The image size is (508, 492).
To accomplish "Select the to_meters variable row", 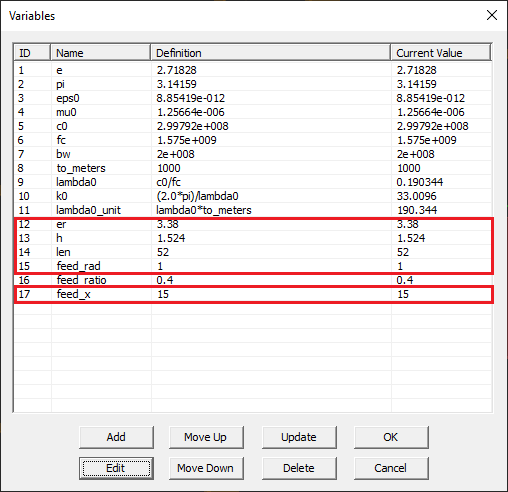I will point(253,168).
